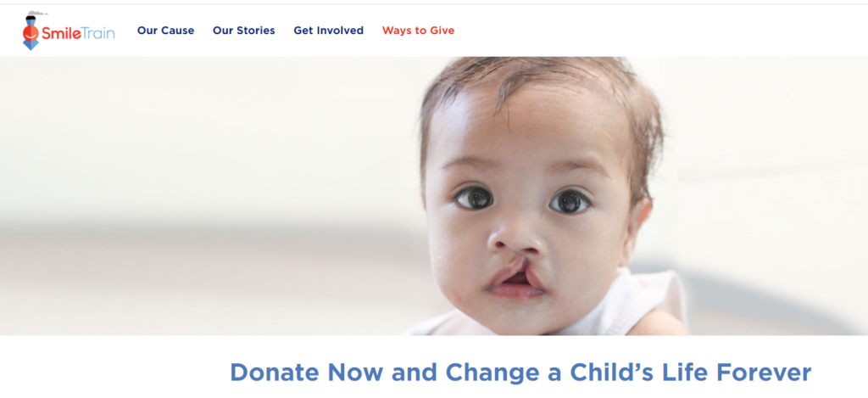Select the red Ways to Give link
Screen dimensions: 868x398
click(418, 31)
